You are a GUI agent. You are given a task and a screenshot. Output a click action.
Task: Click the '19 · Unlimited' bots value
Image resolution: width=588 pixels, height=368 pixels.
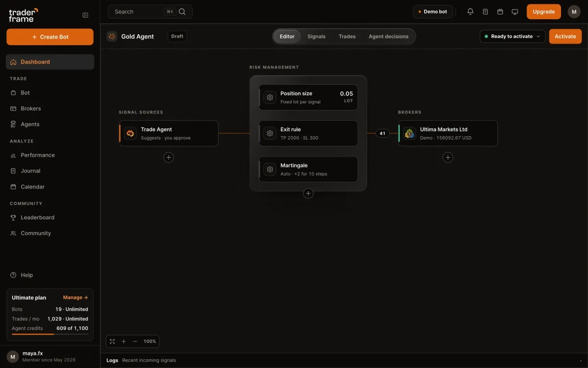[72, 309]
